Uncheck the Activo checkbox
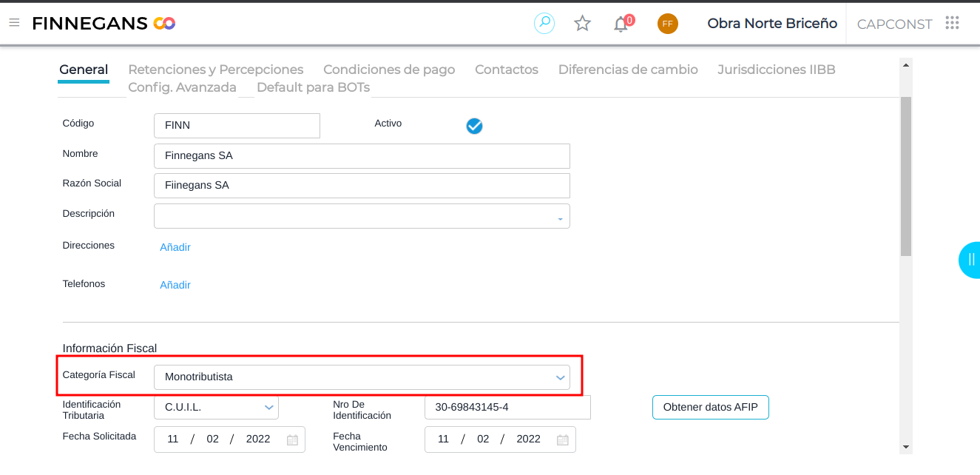The height and width of the screenshot is (475, 980). pyautogui.click(x=474, y=127)
